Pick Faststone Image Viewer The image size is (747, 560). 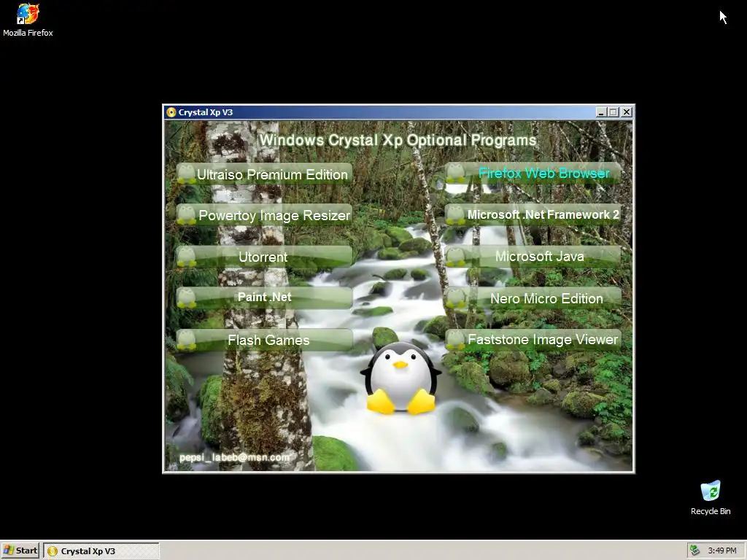pyautogui.click(x=533, y=340)
